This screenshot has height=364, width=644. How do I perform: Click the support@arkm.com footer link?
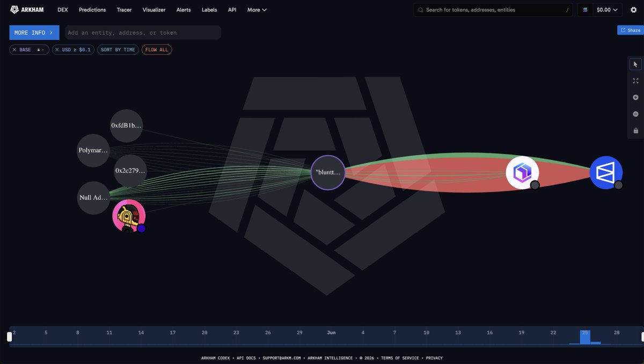pos(283,358)
